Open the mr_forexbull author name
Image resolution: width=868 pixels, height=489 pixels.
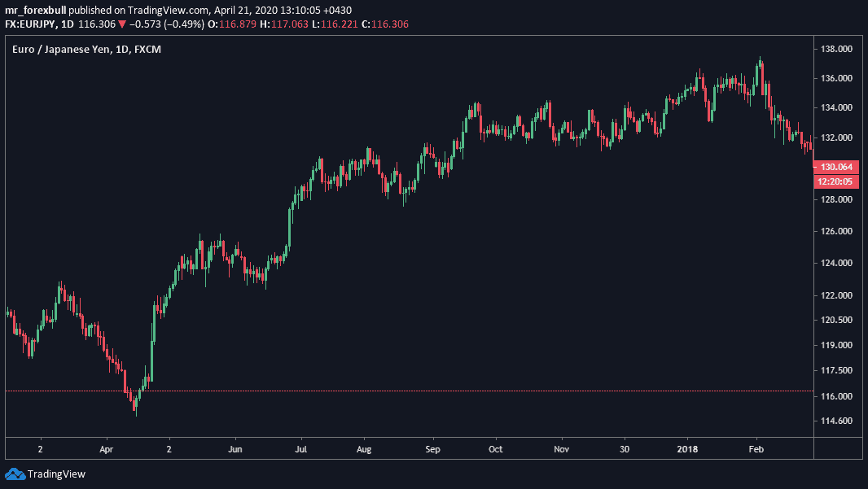pos(36,11)
